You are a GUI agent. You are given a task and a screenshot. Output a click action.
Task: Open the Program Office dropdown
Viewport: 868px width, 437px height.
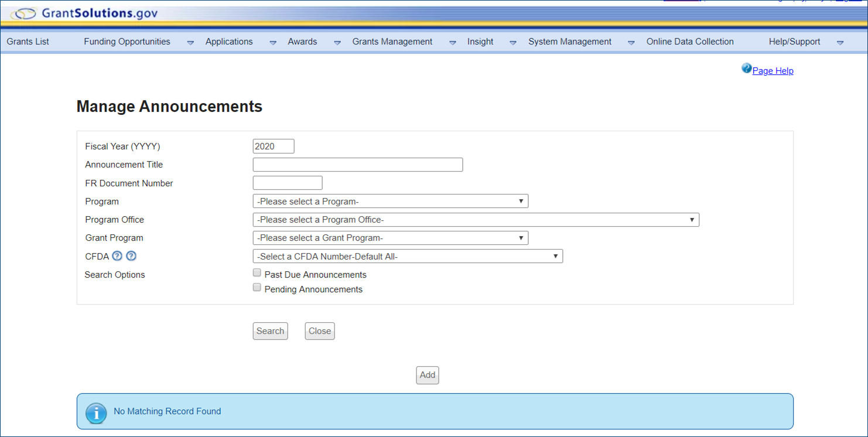tap(476, 220)
